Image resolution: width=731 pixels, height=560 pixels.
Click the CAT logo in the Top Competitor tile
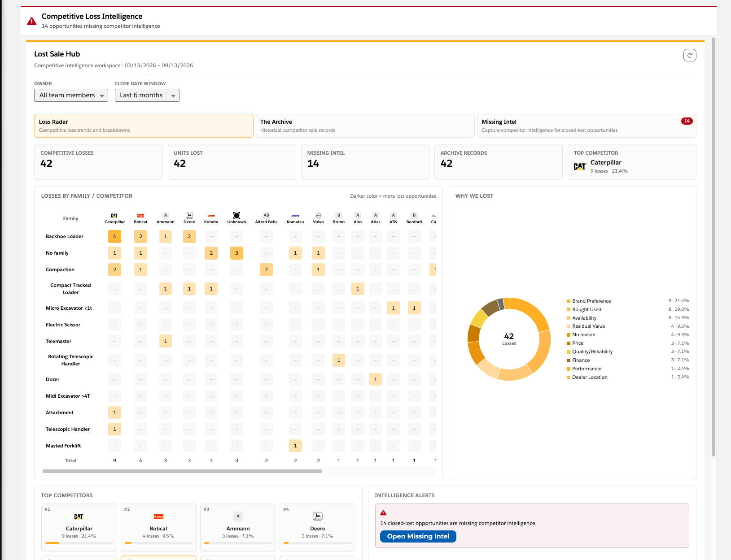tap(580, 166)
